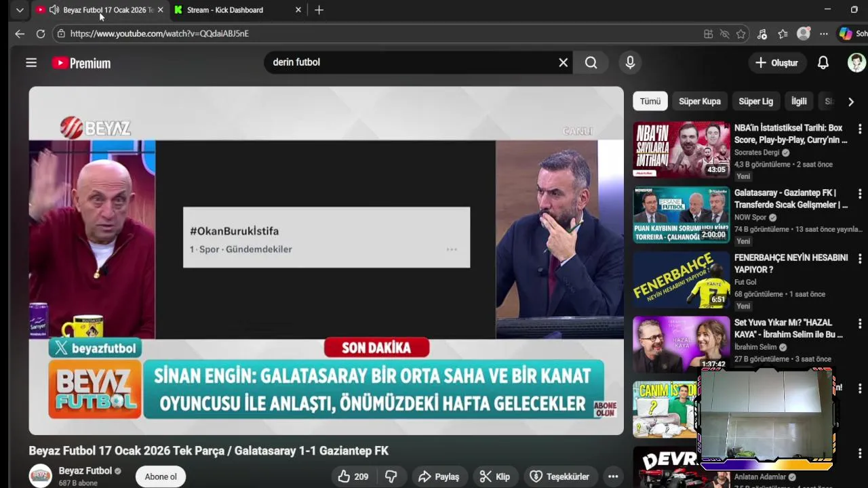Screen dimensions: 868x488
Task: Create a clip with Klip button
Action: (495, 476)
